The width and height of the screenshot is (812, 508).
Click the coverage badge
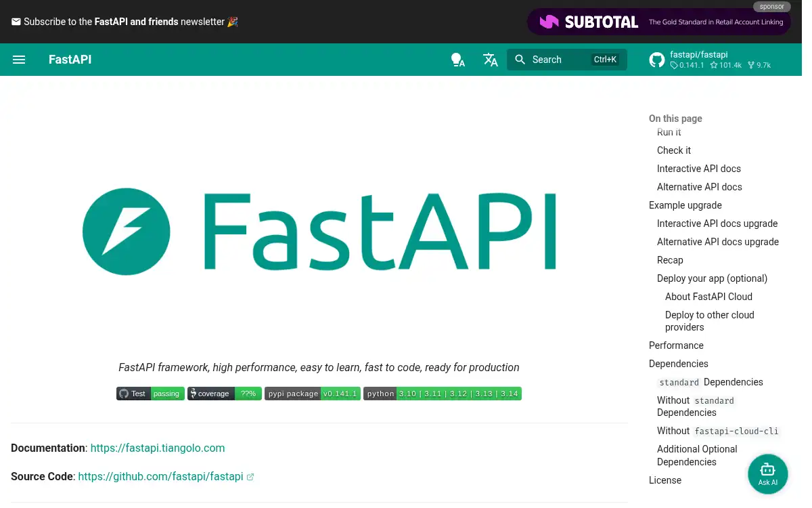225,394
